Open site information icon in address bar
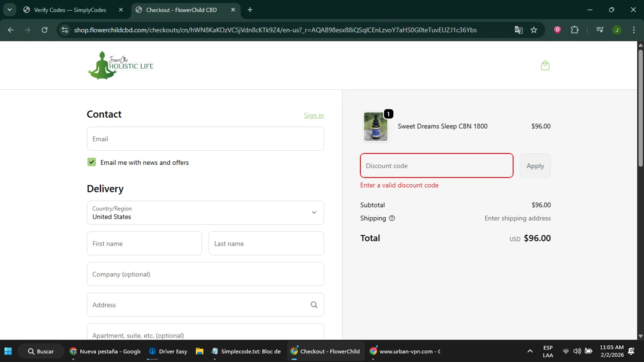The width and height of the screenshot is (644, 362). point(65,30)
